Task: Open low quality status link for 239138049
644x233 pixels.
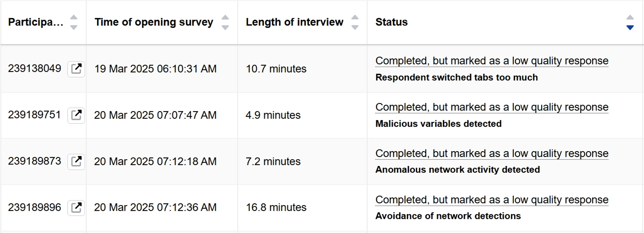Action: click(x=492, y=61)
